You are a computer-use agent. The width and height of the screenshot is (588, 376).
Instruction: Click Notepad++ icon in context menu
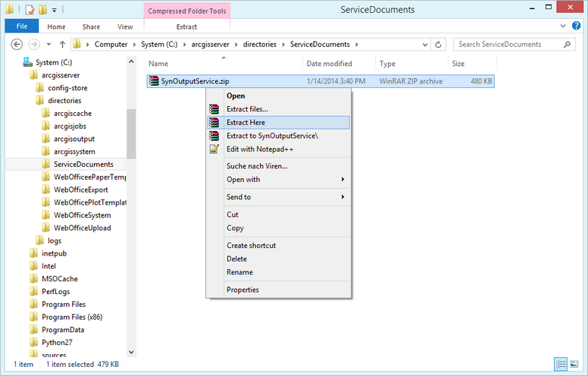(214, 149)
